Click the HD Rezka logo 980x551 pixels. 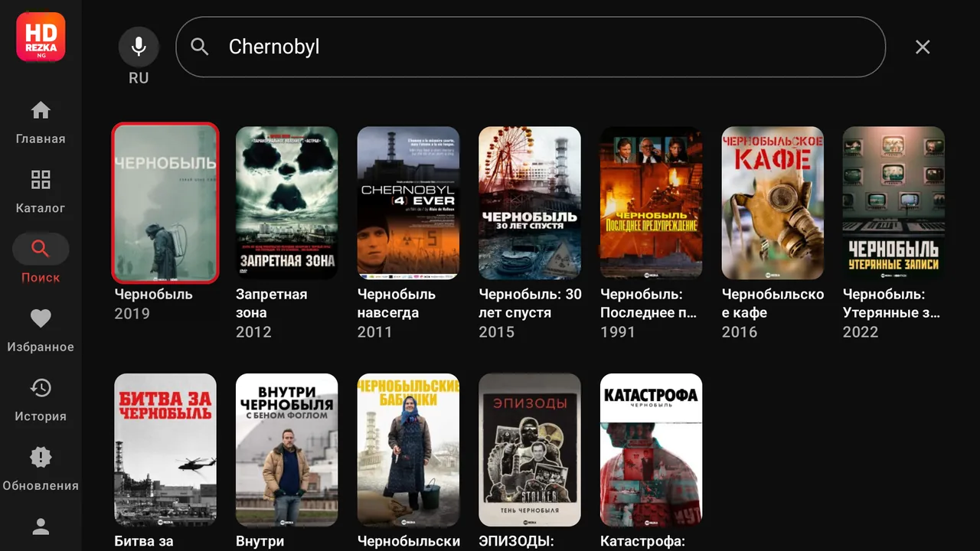click(41, 37)
